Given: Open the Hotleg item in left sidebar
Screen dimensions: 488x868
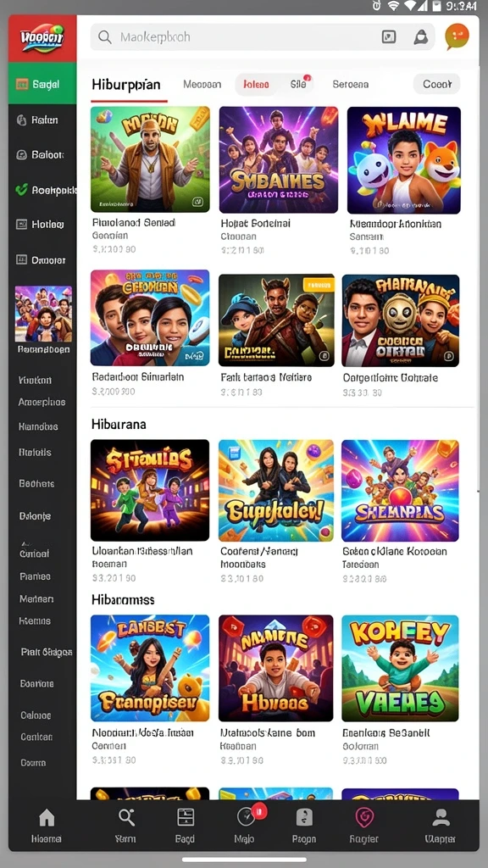Looking at the screenshot, I should (x=42, y=224).
